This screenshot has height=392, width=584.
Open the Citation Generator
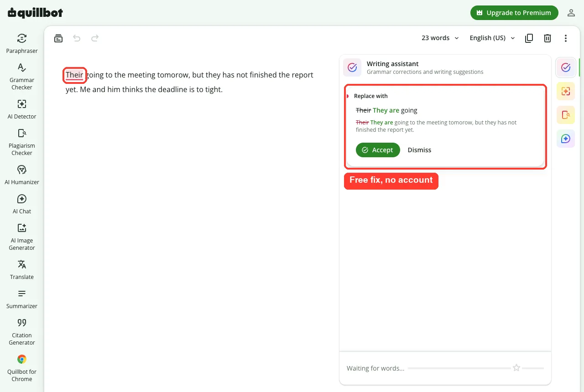coord(22,332)
